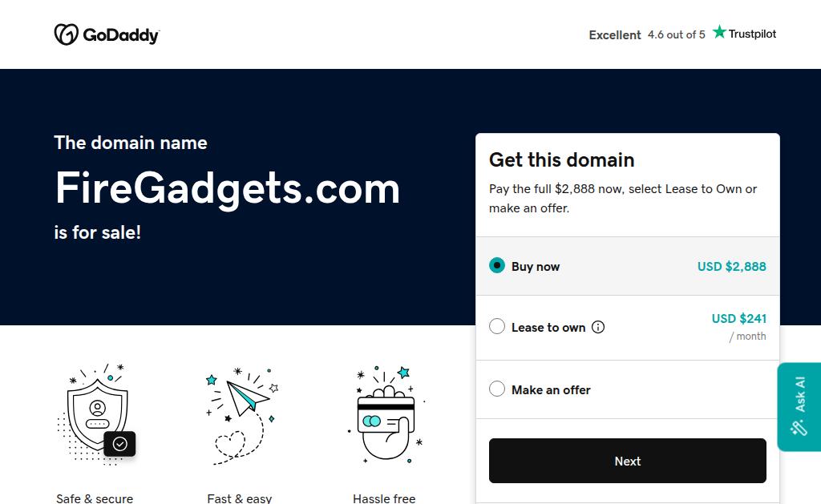Viewport: 821px width, 504px height.
Task: Click the Safe & secure shield illustration
Action: [96, 414]
